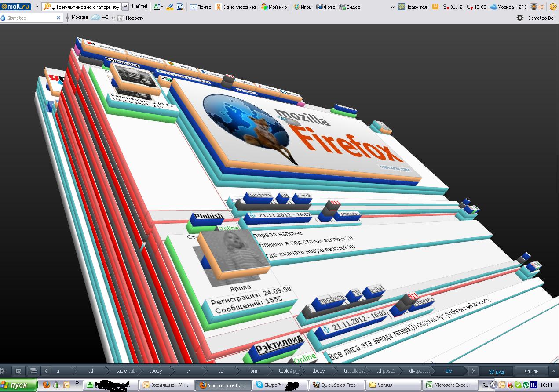Open Gismeteo Bar settings gear
This screenshot has width=559, height=392.
[x=520, y=18]
